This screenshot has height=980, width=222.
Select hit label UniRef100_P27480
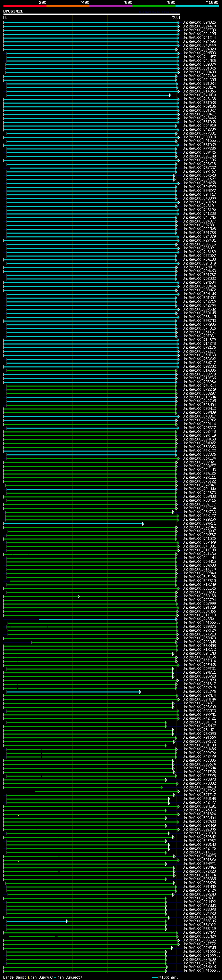199,76
